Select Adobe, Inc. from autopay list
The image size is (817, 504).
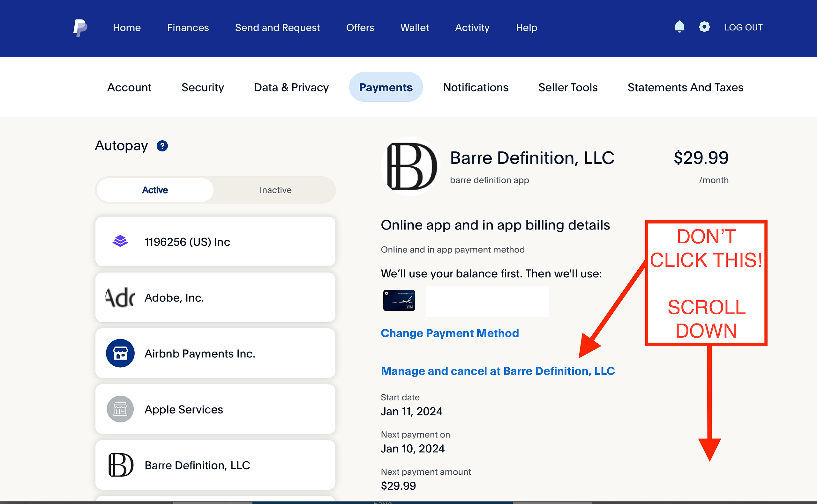click(215, 297)
